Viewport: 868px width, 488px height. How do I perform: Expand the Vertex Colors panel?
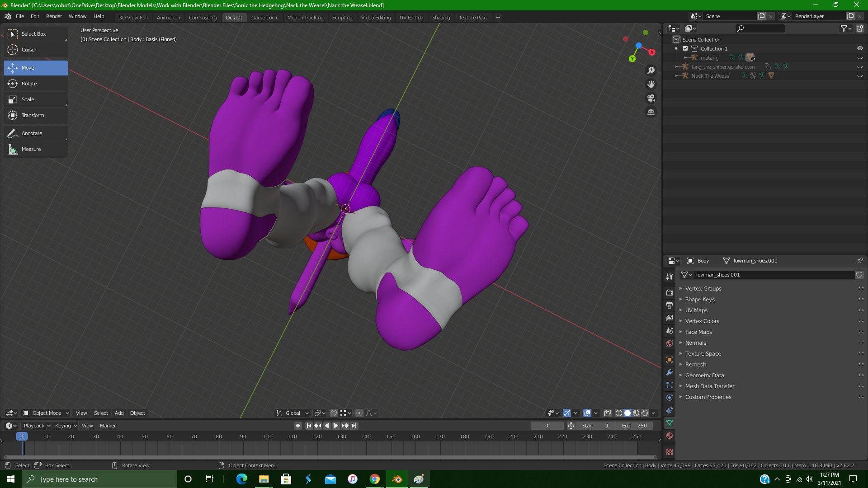pyautogui.click(x=702, y=321)
